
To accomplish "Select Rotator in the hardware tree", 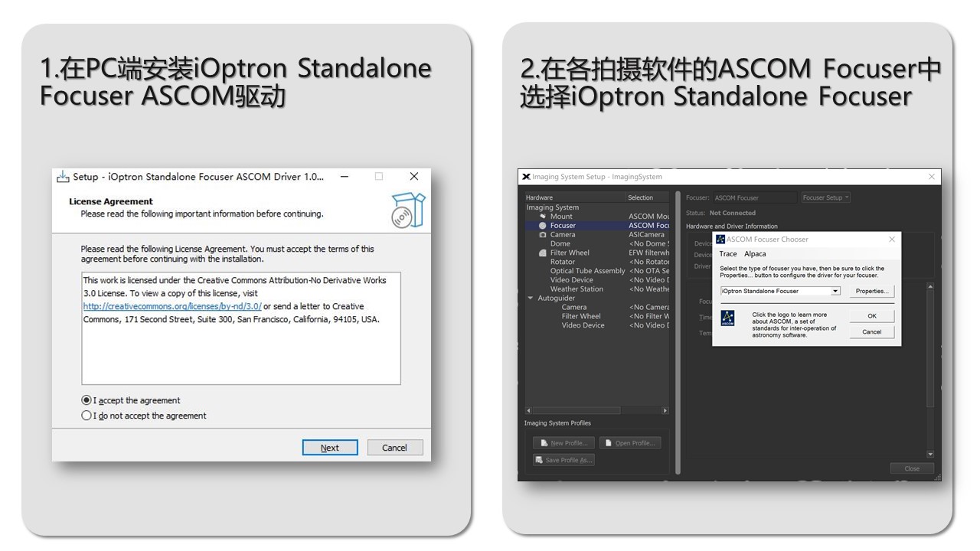I will coord(563,262).
